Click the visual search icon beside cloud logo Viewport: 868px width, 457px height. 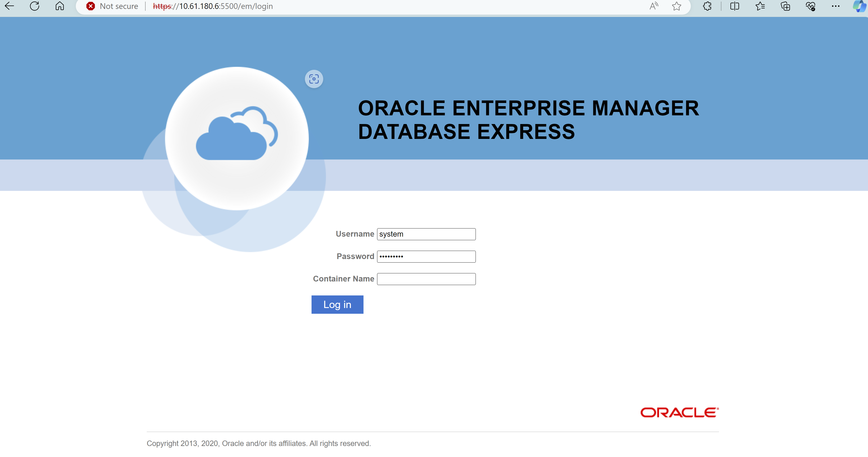click(314, 79)
